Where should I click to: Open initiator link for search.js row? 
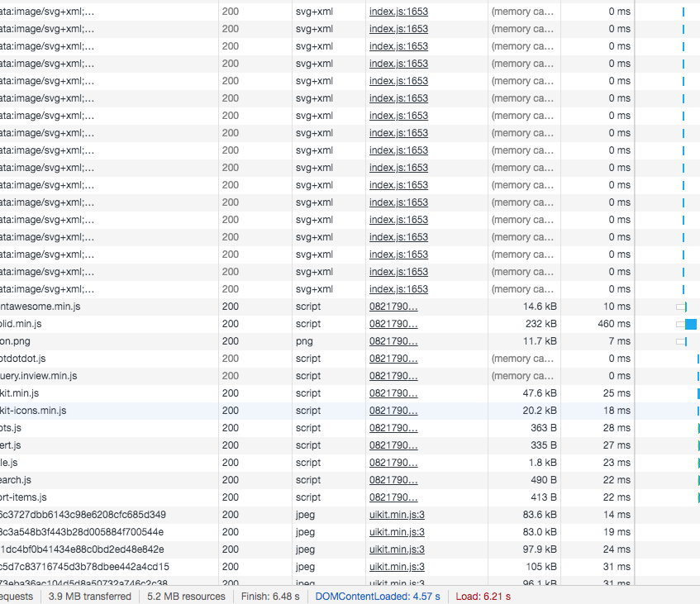(x=393, y=480)
